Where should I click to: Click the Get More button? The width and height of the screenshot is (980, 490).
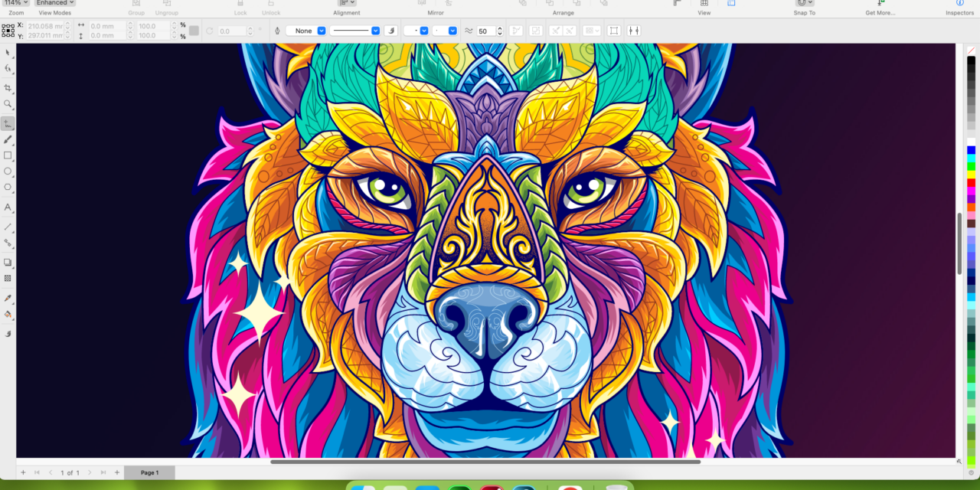[x=880, y=8]
